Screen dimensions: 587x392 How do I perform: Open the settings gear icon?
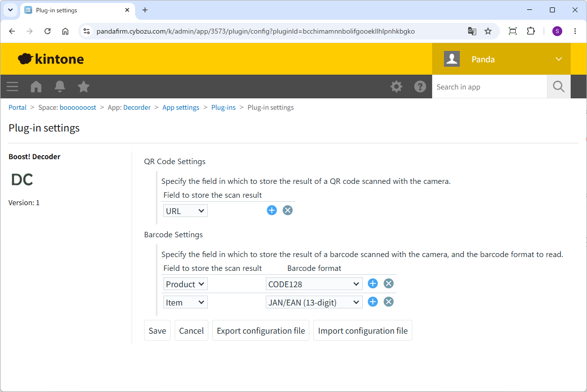(396, 87)
